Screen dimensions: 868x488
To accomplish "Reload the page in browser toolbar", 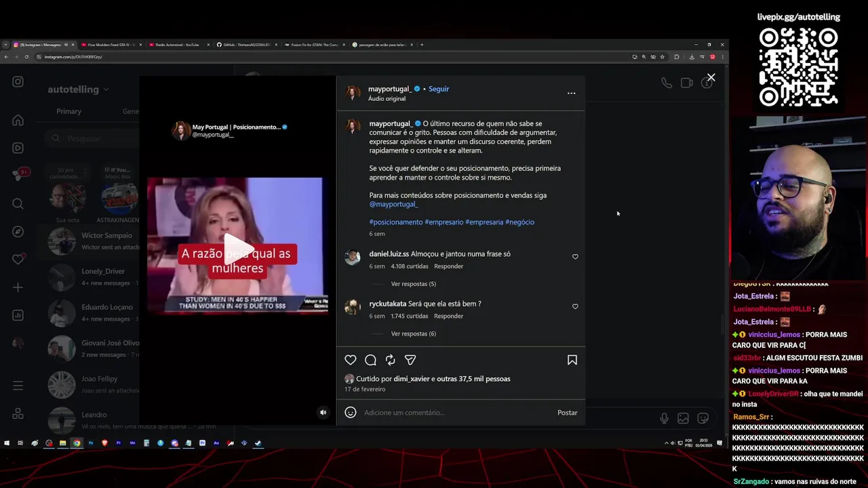I will [x=26, y=57].
